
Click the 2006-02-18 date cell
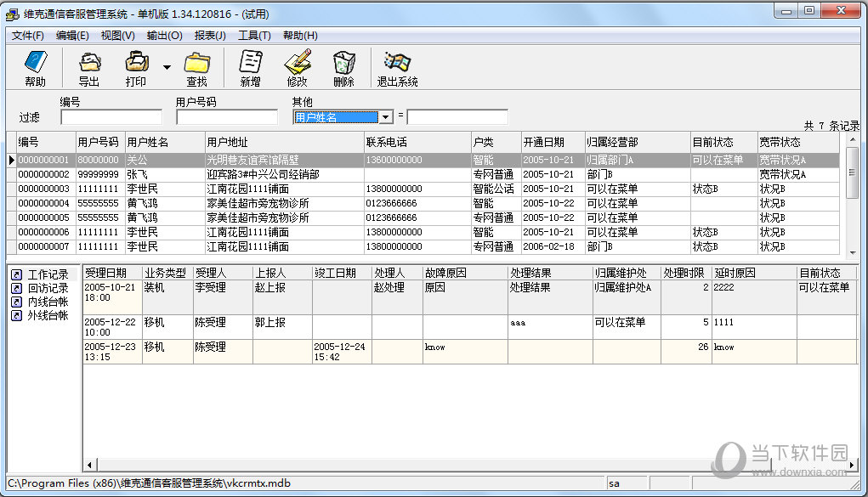click(553, 246)
